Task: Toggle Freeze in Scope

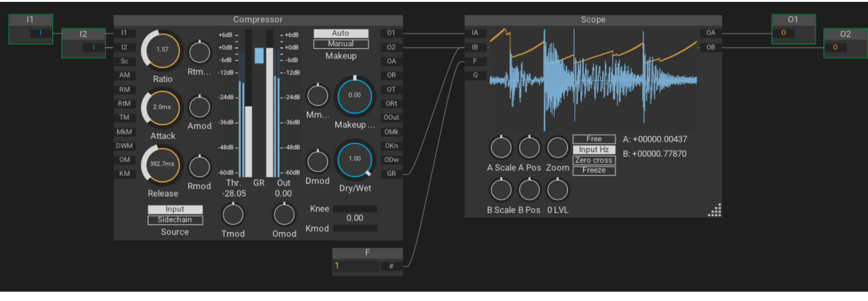Action: [594, 171]
